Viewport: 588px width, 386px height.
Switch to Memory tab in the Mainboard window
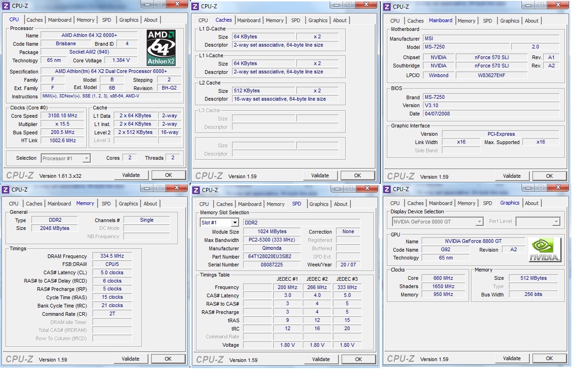click(466, 21)
